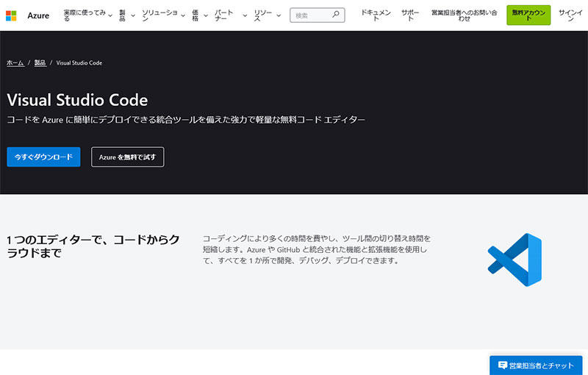
Task: Click the サインイン link
Action: (571, 15)
